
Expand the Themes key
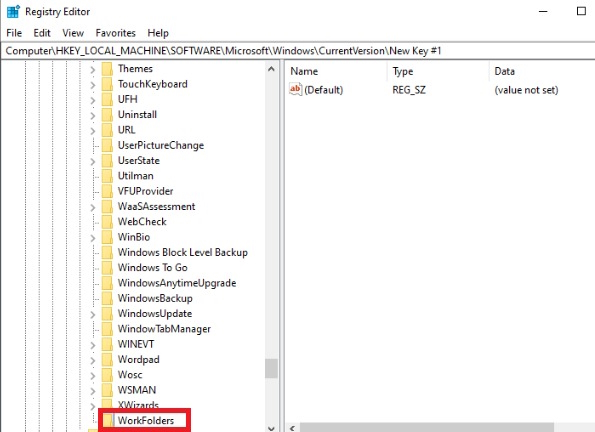tap(93, 69)
